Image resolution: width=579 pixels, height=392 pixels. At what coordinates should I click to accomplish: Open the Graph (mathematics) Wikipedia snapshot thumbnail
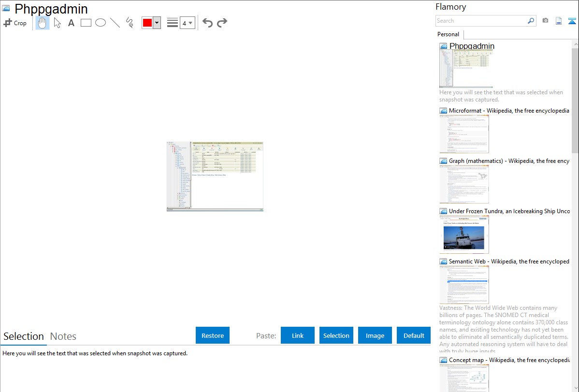[x=464, y=184]
